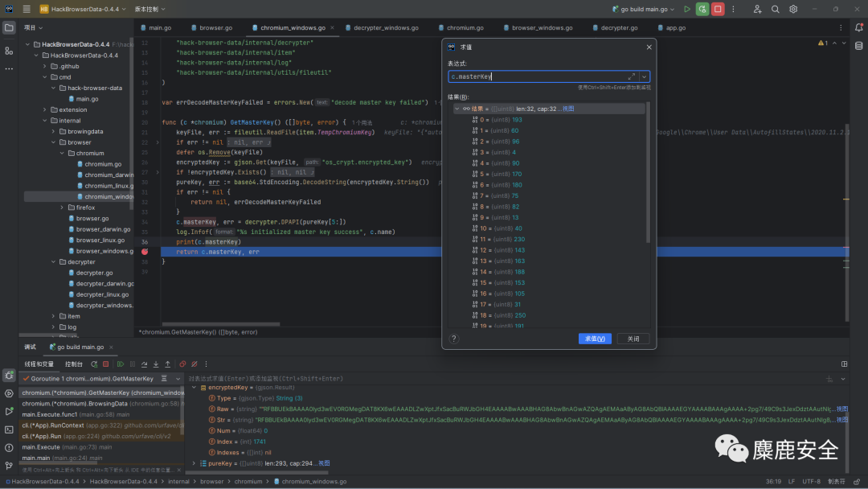Screen dimensions: 868x489
Task: Open expression history dropdown in the evaluate dialog
Action: [644, 76]
